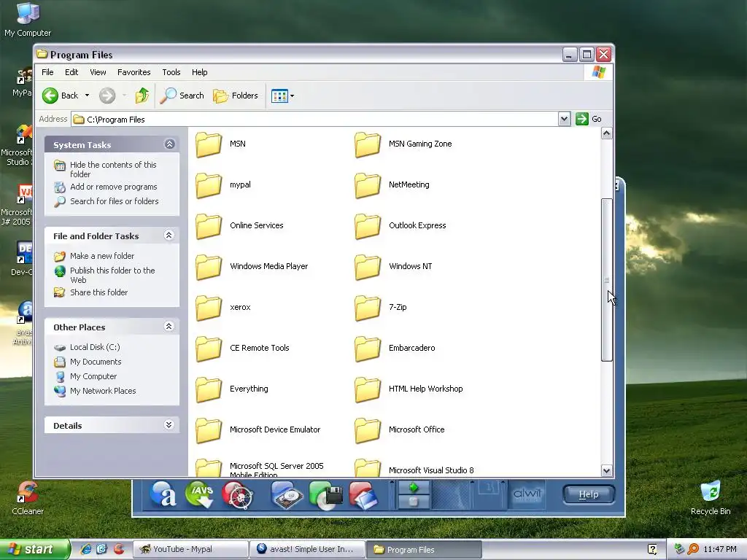Click Search for files or folders

tap(107, 201)
